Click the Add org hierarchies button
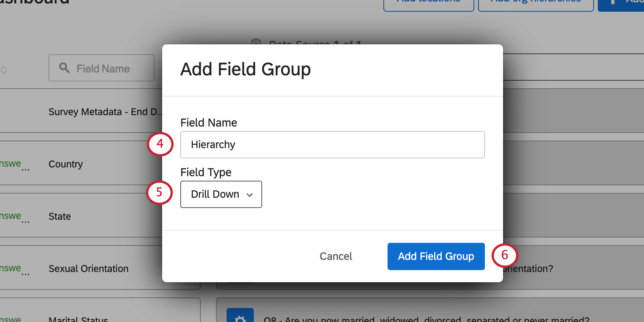This screenshot has height=322, width=644. 536,3
